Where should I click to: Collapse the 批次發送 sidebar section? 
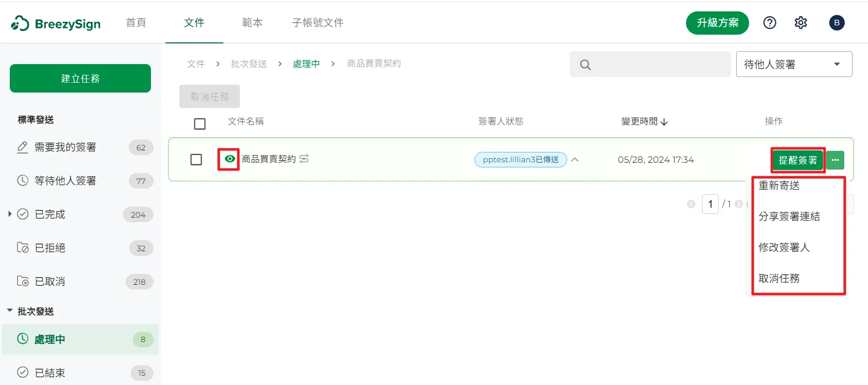10,311
